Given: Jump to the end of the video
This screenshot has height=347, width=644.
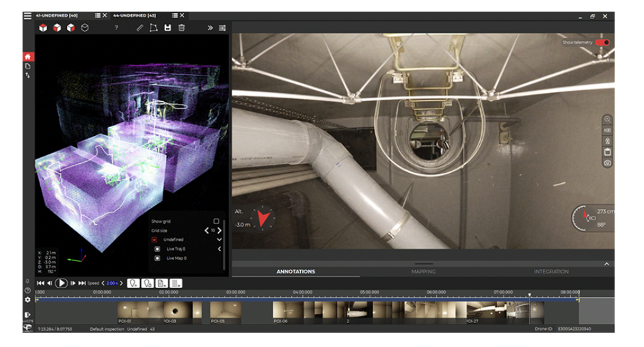Looking at the screenshot, I should (x=82, y=283).
